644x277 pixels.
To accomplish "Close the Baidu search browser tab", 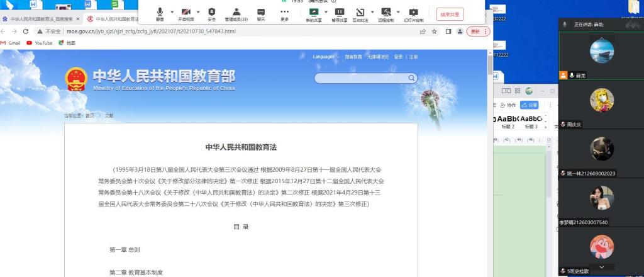I will [x=77, y=19].
